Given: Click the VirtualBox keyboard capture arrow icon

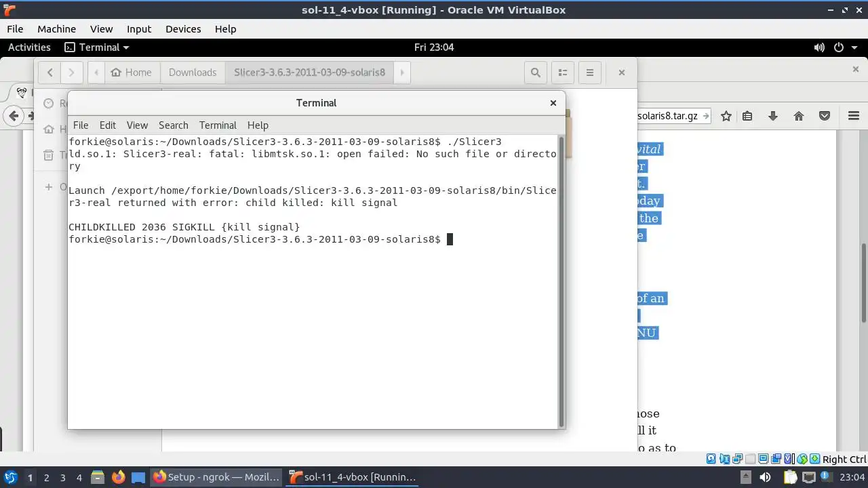Looking at the screenshot, I should pyautogui.click(x=815, y=459).
